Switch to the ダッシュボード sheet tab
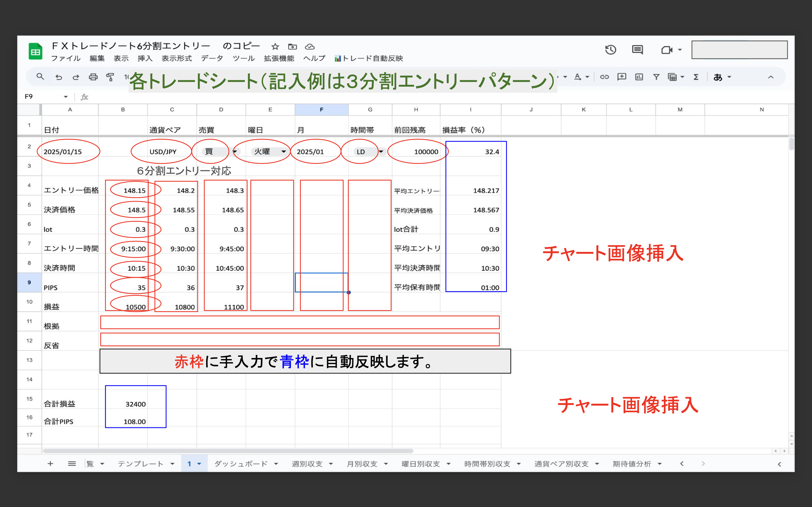Viewport: 812px width, 507px height. (x=240, y=464)
